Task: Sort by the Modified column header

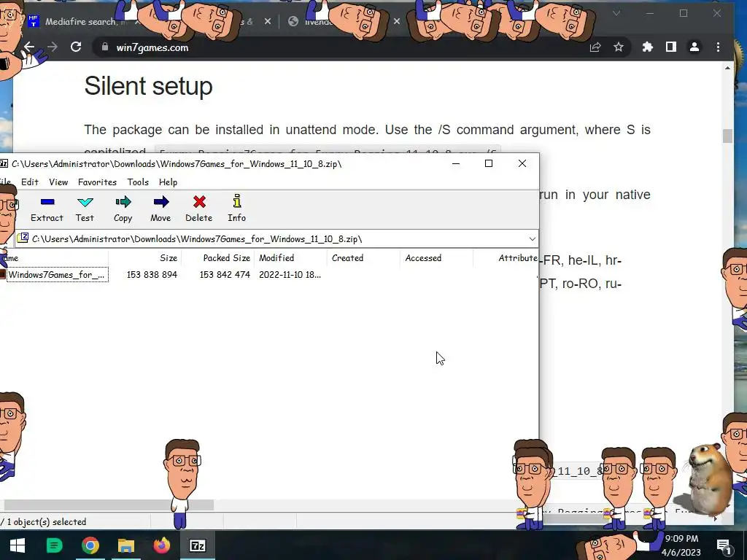Action: click(290, 257)
